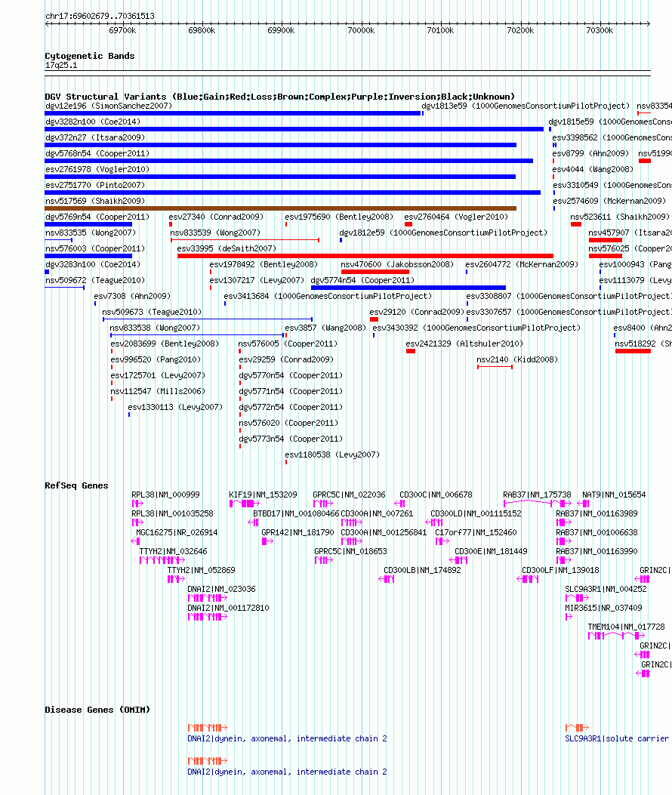Click the nsv517569 (Shaikh2009) brown complex bar

point(280,208)
